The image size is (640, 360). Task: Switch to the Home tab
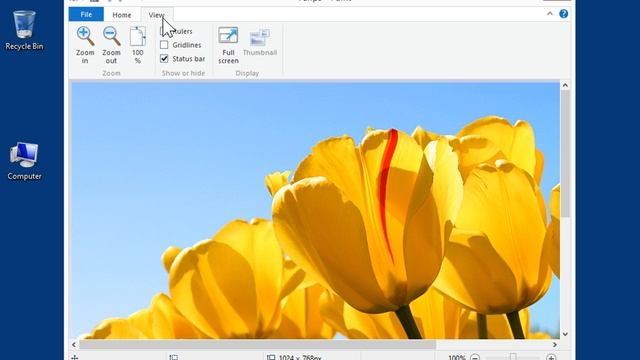pos(122,15)
